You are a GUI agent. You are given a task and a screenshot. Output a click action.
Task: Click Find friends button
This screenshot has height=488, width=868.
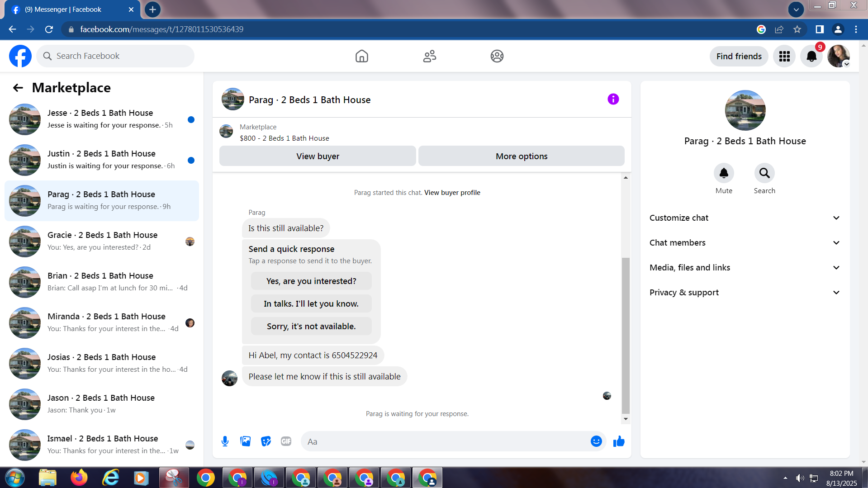pos(739,56)
